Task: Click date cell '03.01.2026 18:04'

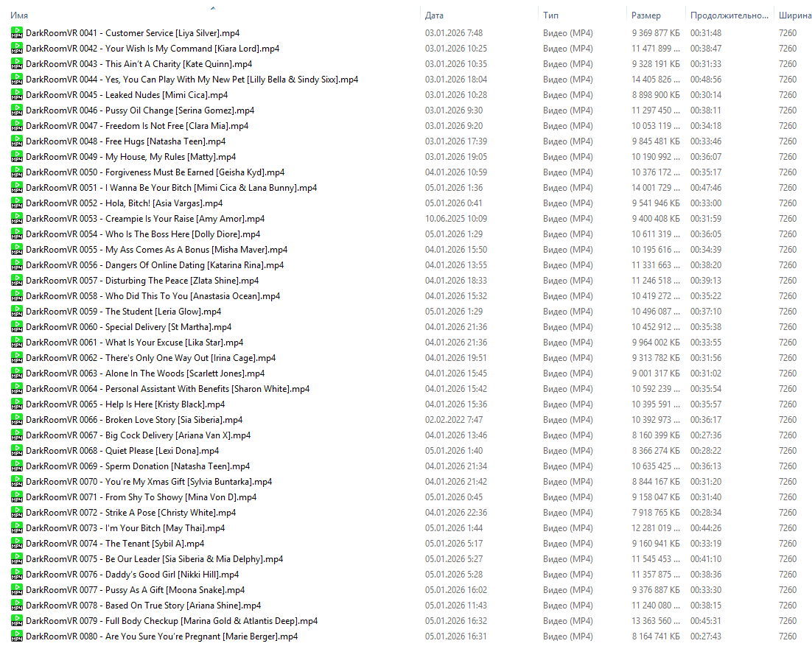Action: click(456, 79)
